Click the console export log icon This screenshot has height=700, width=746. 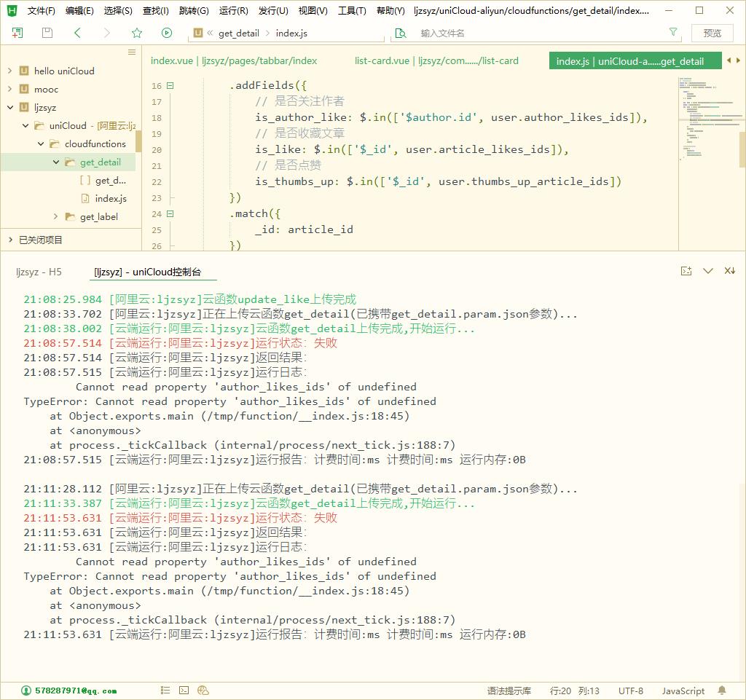pyautogui.click(x=686, y=271)
